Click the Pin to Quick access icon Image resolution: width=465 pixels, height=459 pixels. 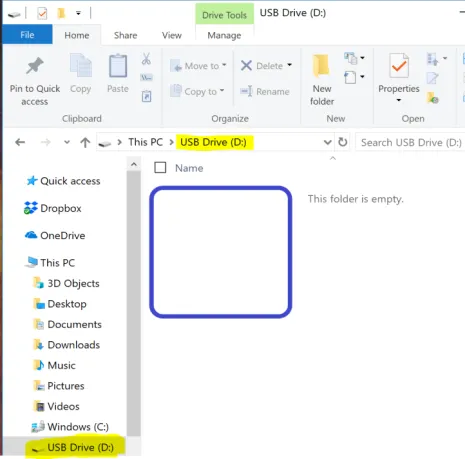pyautogui.click(x=35, y=66)
